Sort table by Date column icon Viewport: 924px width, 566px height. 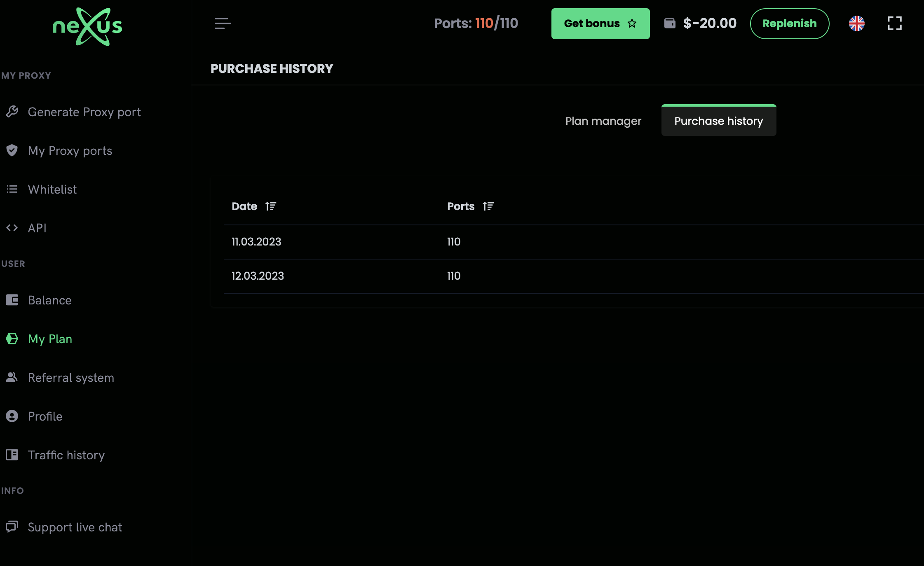coord(271,206)
